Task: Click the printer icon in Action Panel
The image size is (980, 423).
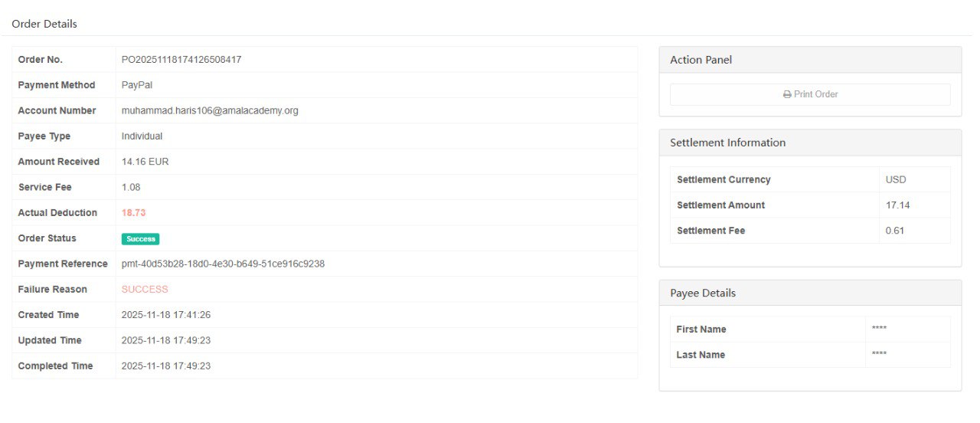Action: (x=787, y=94)
